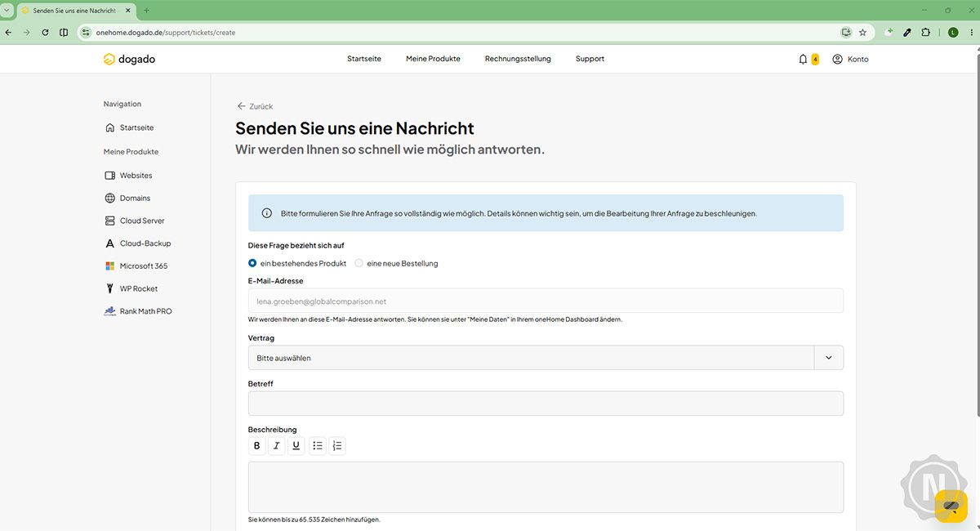Image resolution: width=980 pixels, height=531 pixels.
Task: Bookmark this page with the star
Action: [862, 32]
